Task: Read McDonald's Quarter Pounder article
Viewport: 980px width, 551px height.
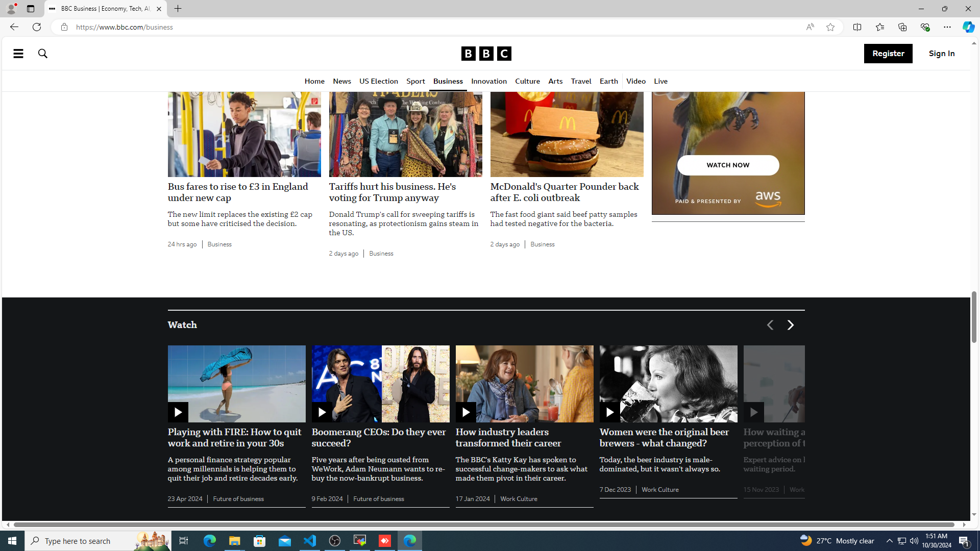Action: [x=565, y=192]
